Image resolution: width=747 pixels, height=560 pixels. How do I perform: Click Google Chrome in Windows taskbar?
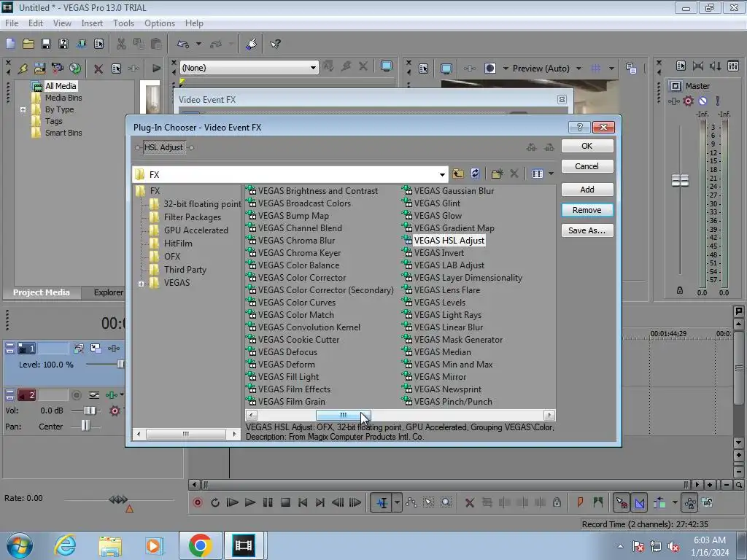point(200,545)
